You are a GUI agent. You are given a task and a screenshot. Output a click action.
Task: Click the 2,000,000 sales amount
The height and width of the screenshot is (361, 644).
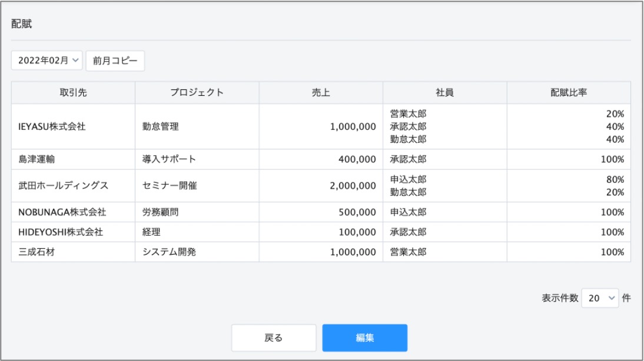353,185
